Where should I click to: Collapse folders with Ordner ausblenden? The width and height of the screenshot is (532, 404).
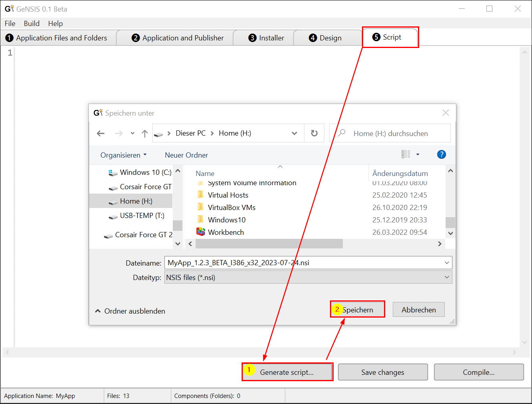130,311
